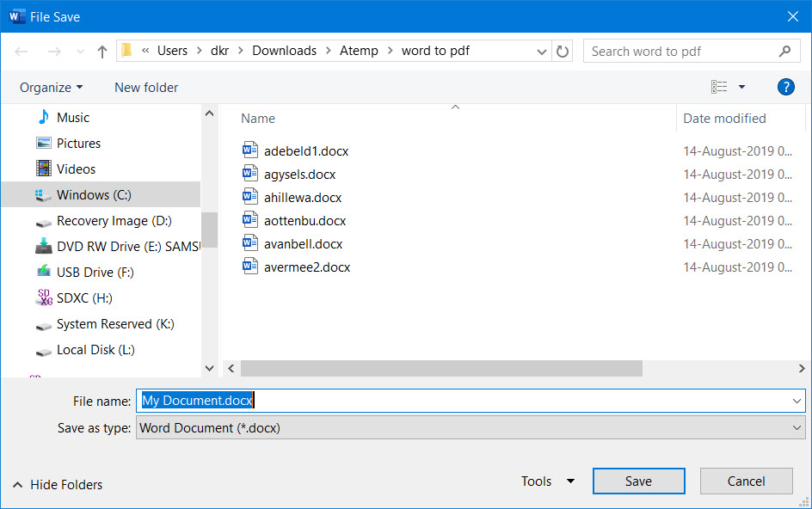Click Downloads in the breadcrumb path
The image size is (812, 509).
285,51
